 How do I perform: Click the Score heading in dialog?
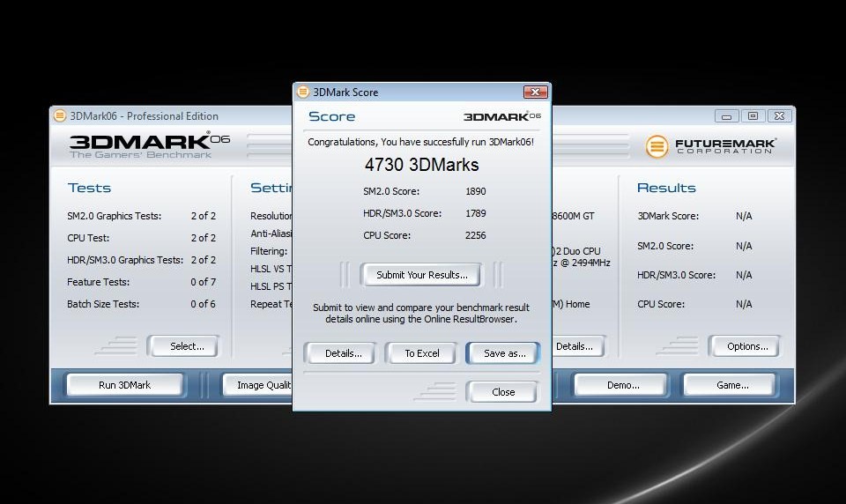tap(332, 116)
